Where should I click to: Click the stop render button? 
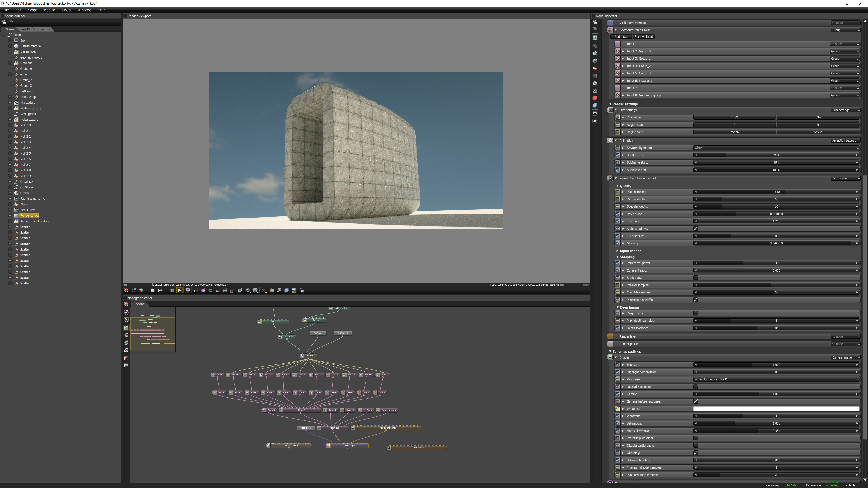click(x=153, y=290)
